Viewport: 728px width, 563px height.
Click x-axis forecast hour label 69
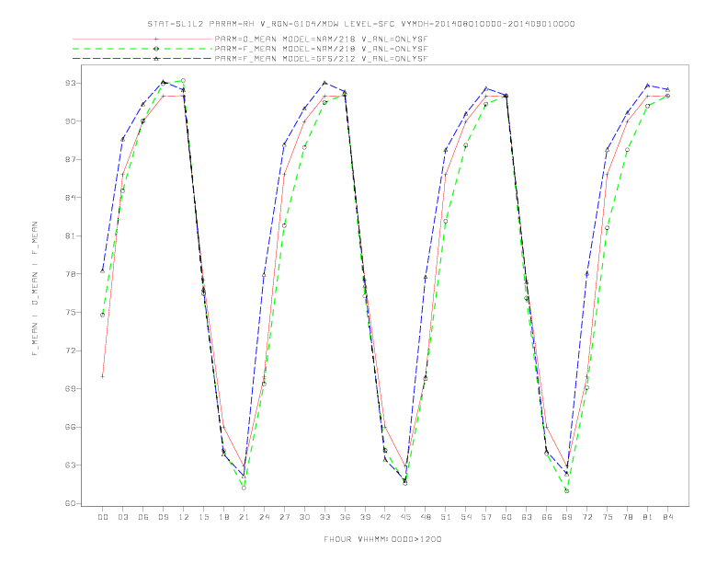[x=567, y=517]
